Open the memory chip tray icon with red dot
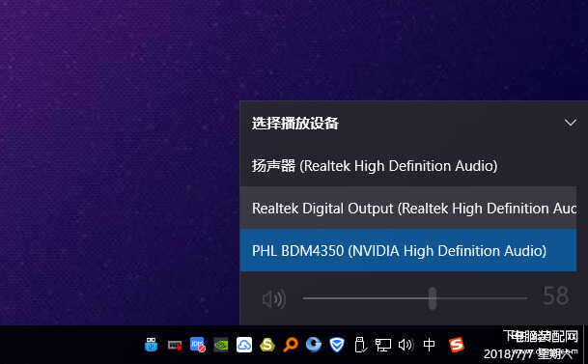This screenshot has height=364, width=588. 175,345
